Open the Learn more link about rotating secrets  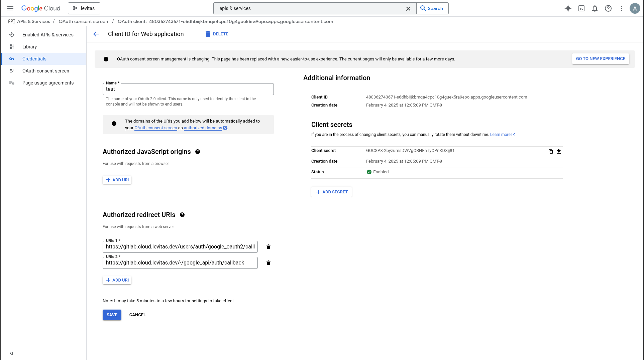tap(501, 134)
